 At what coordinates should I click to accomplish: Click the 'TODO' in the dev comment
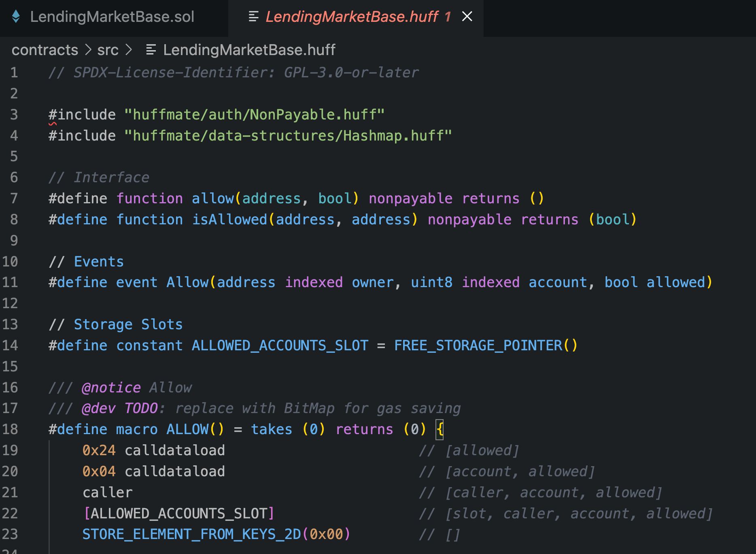point(141,408)
